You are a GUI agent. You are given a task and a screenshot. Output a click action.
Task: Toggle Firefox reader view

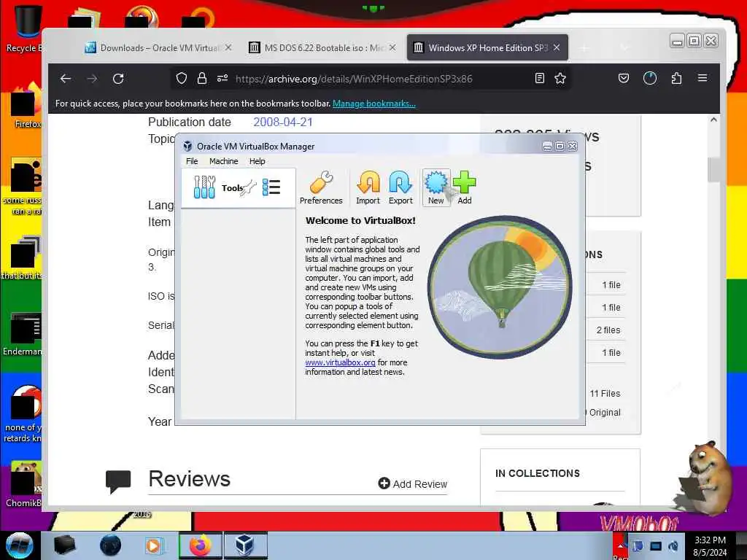click(x=540, y=79)
